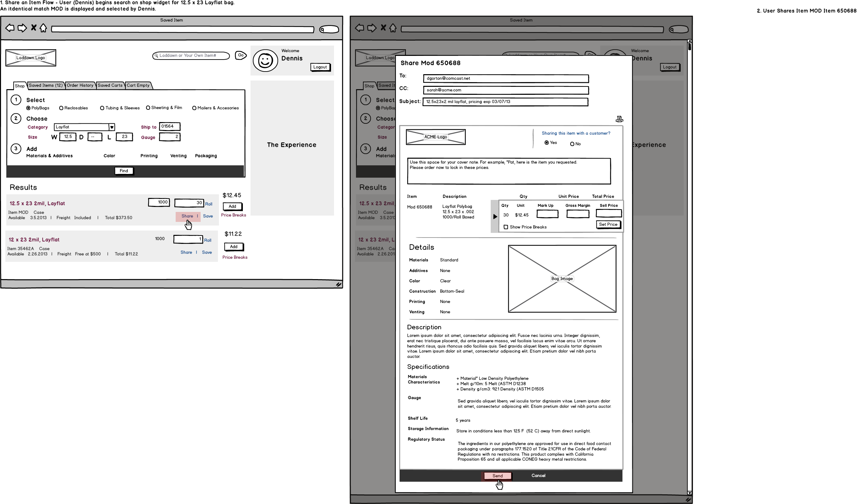Choose No for sharing with a customer
This screenshot has height=504, width=857.
pos(572,144)
